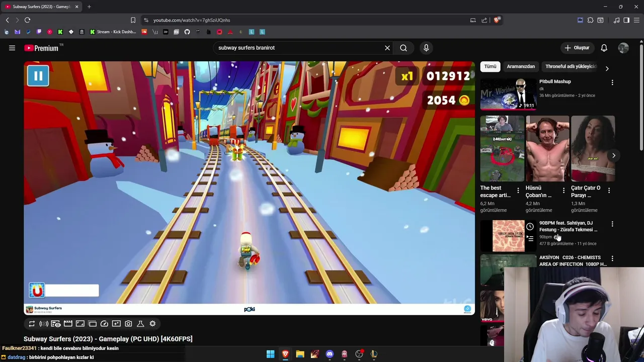Select the Tümü filter chip
This screenshot has height=362, width=644.
pyautogui.click(x=491, y=66)
